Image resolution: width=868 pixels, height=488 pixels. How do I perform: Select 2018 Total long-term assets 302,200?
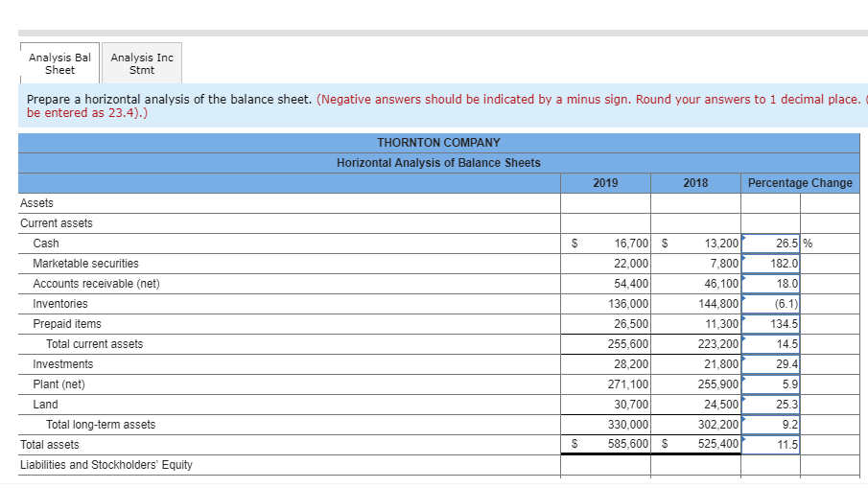(718, 425)
